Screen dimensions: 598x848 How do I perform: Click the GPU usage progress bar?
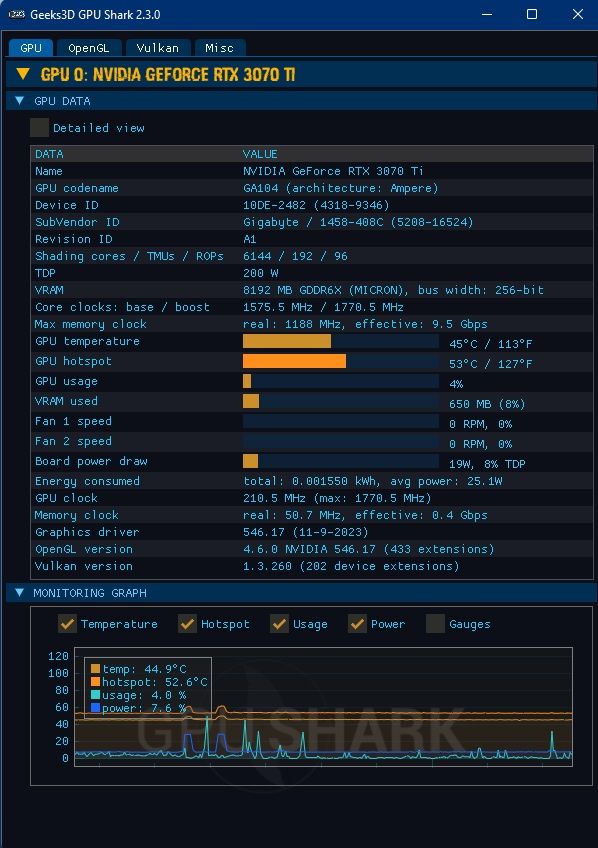point(341,381)
